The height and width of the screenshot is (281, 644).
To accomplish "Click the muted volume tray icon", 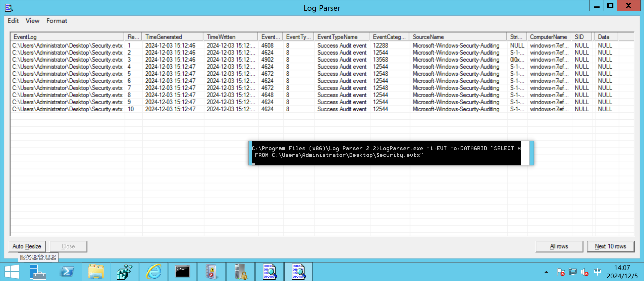I will pyautogui.click(x=585, y=272).
